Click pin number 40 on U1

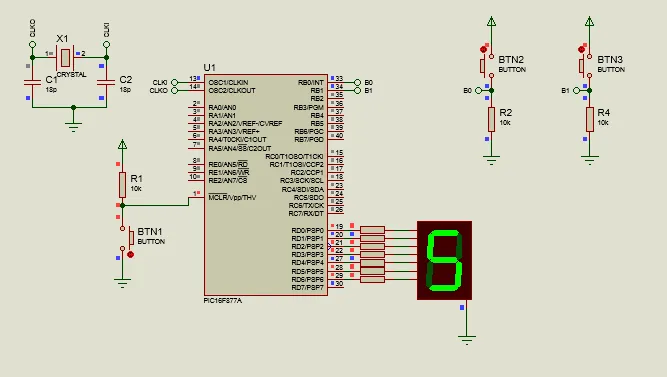click(x=339, y=136)
